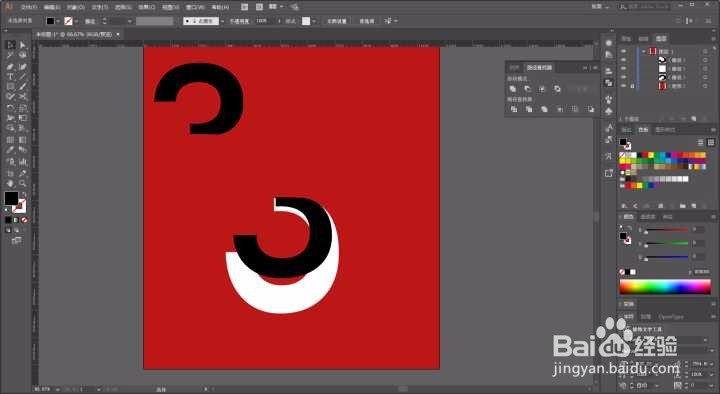Apply Divide pathfinder in bottom row

[x=513, y=109]
